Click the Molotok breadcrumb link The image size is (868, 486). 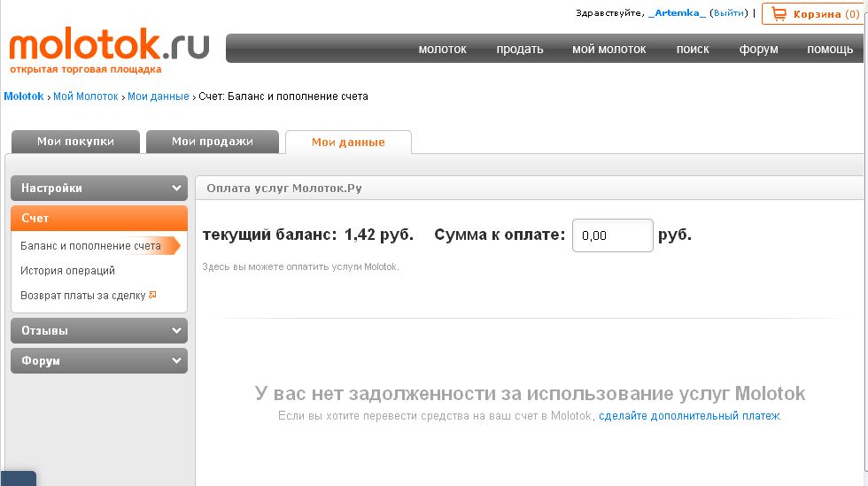pyautogui.click(x=24, y=96)
